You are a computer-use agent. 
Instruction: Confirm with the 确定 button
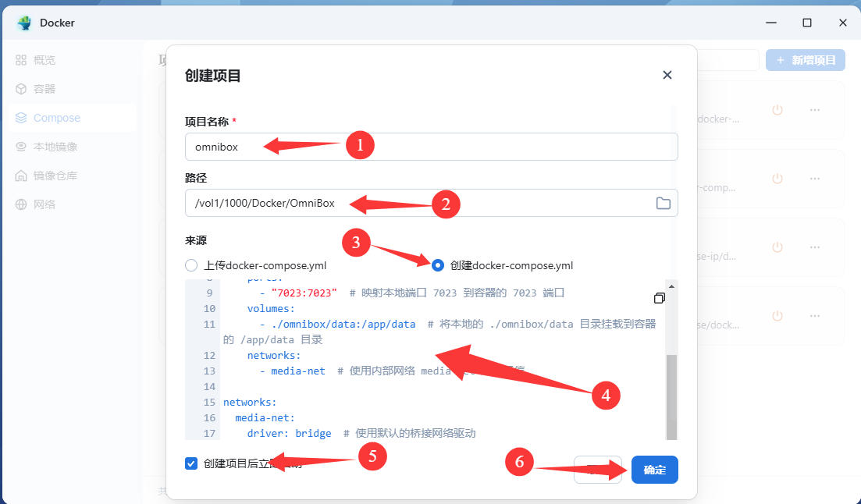(x=655, y=470)
